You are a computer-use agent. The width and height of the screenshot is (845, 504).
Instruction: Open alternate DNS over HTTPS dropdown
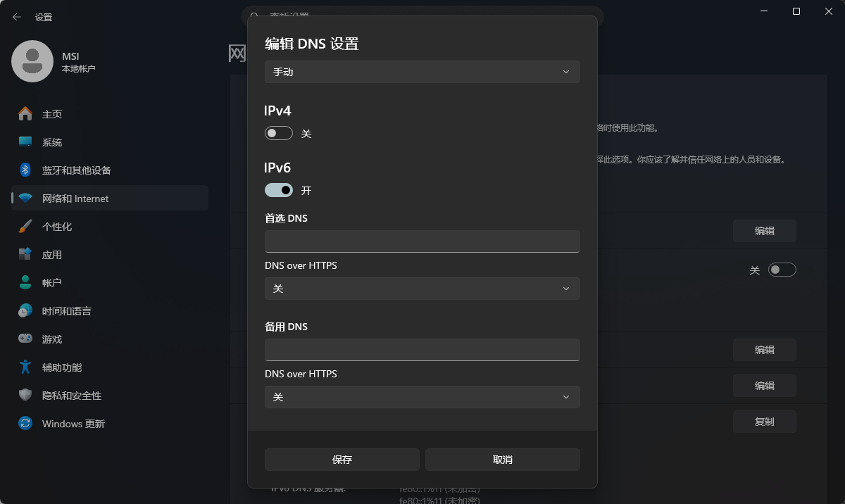pyautogui.click(x=422, y=397)
